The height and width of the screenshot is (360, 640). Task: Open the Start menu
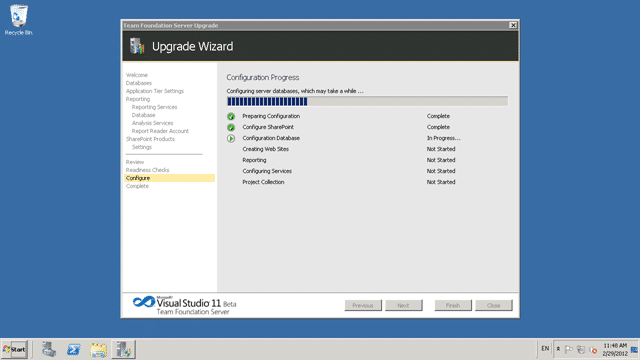tap(15, 349)
